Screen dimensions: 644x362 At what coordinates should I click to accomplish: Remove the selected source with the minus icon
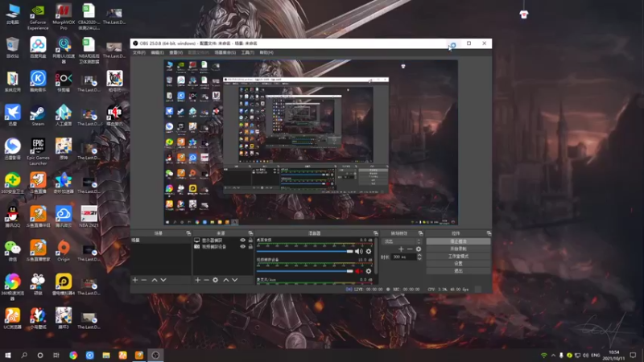pyautogui.click(x=206, y=280)
